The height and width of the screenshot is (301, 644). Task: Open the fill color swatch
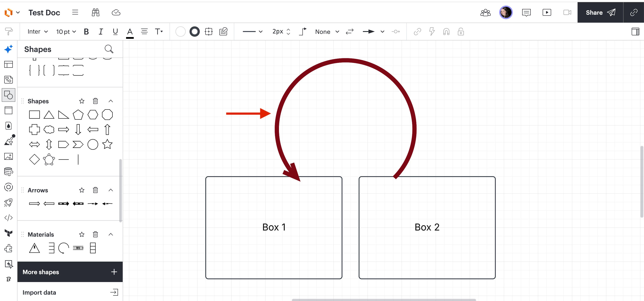coord(180,32)
